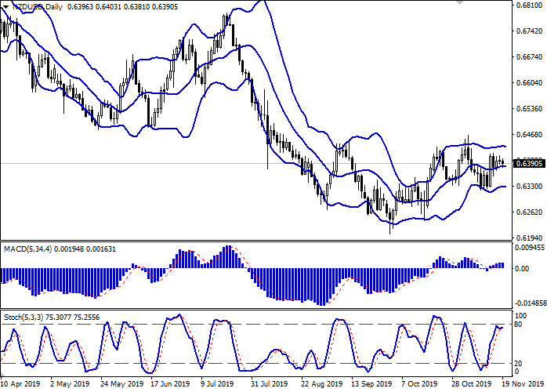Viewport: 547px width, 392px height.
Task: Click the 10 Apr 2019 date label
Action: coord(21,384)
